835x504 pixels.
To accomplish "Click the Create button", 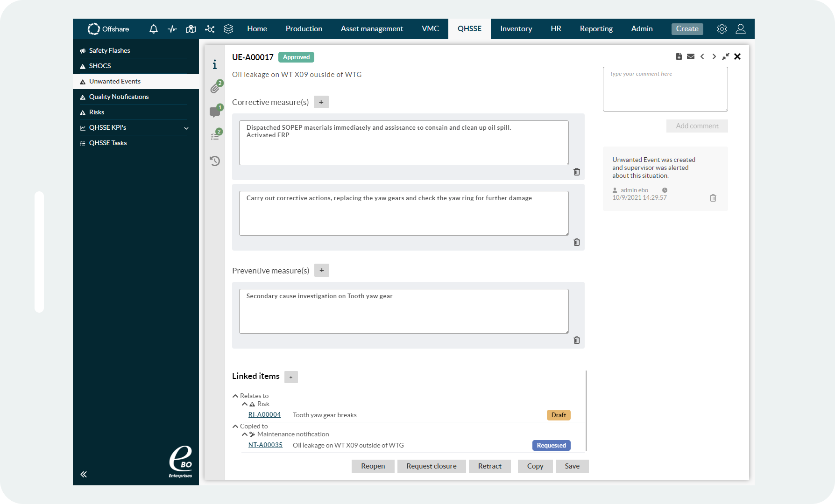I will tap(687, 29).
